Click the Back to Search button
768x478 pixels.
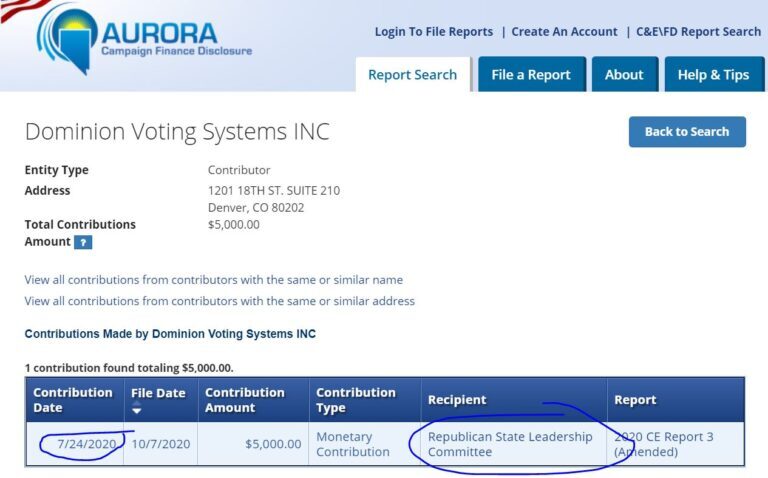(687, 132)
